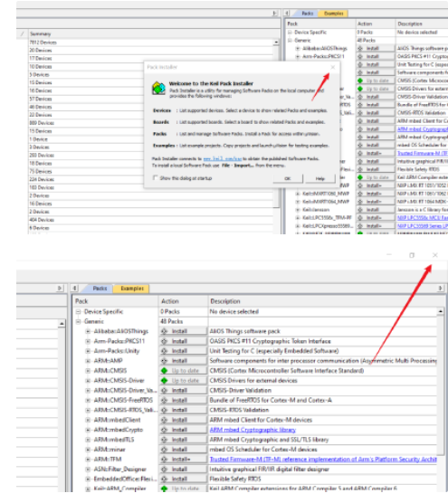Click green up-to-date icon for Keil::ARM_Compiler
The image size is (448, 503).
tap(165, 489)
